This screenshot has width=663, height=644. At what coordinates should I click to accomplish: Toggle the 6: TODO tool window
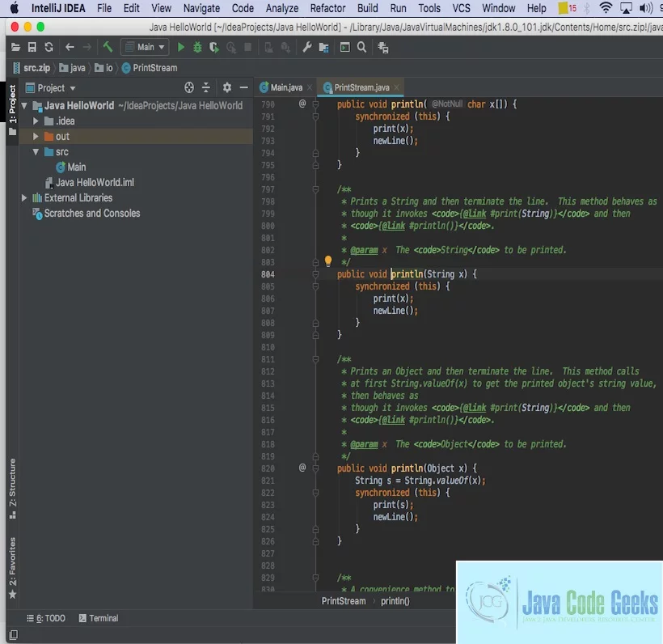pyautogui.click(x=46, y=618)
